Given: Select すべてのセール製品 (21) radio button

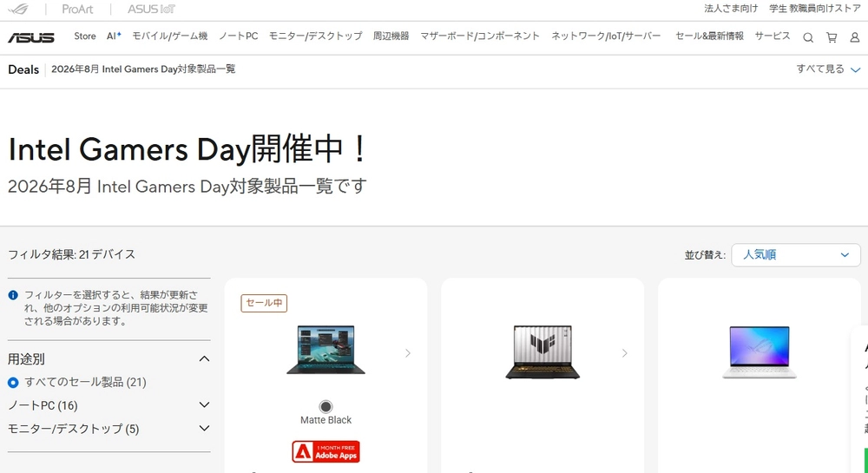Looking at the screenshot, I should pos(13,382).
